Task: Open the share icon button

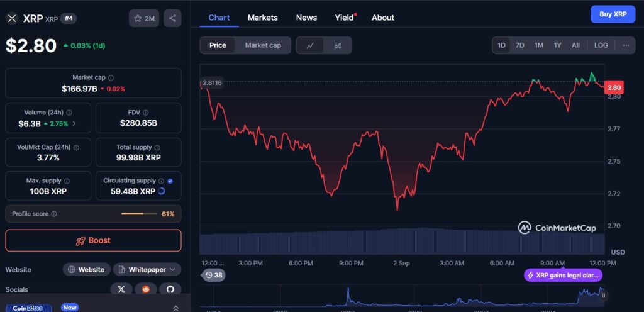Action: [x=172, y=18]
